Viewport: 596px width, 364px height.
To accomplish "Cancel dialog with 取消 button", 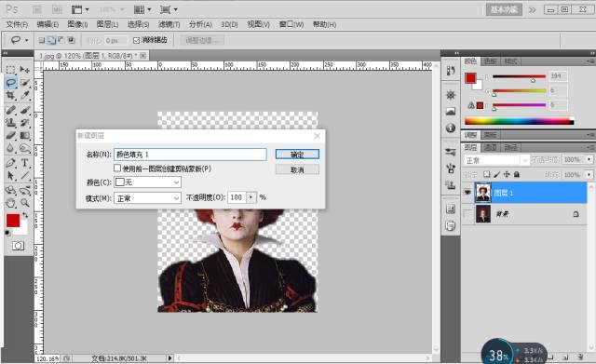I will [x=297, y=169].
